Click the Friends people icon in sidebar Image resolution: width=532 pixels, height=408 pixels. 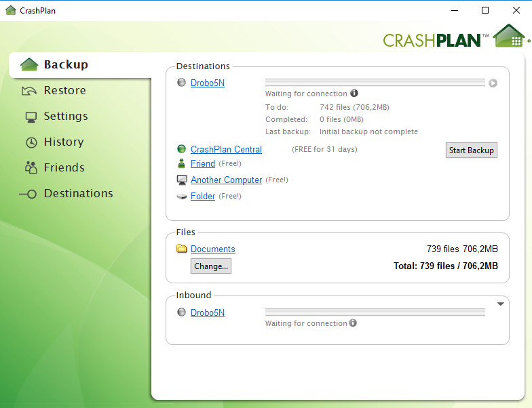click(31, 168)
